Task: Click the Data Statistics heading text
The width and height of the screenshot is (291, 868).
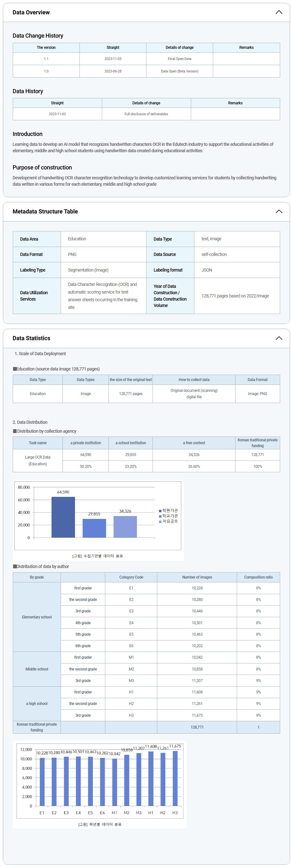Action: click(31, 338)
